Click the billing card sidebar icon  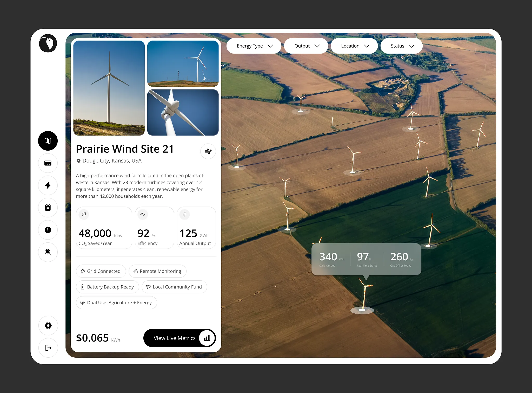coord(48,163)
